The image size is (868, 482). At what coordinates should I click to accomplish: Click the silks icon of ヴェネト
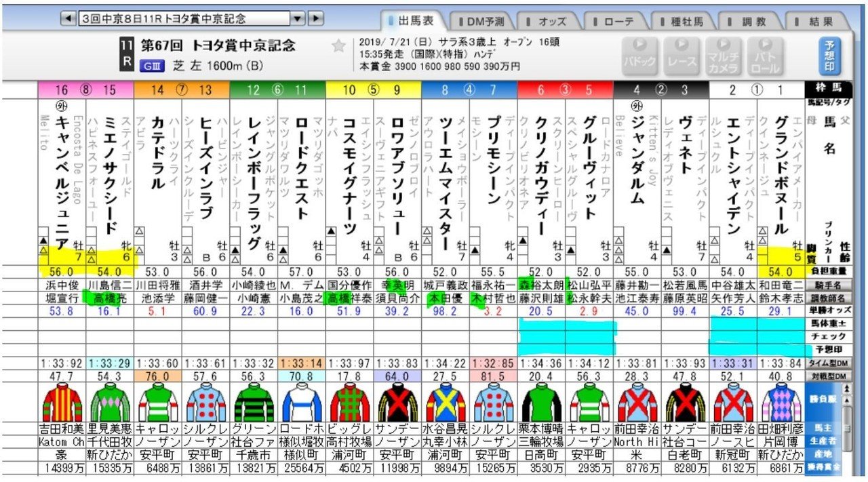pyautogui.click(x=685, y=402)
